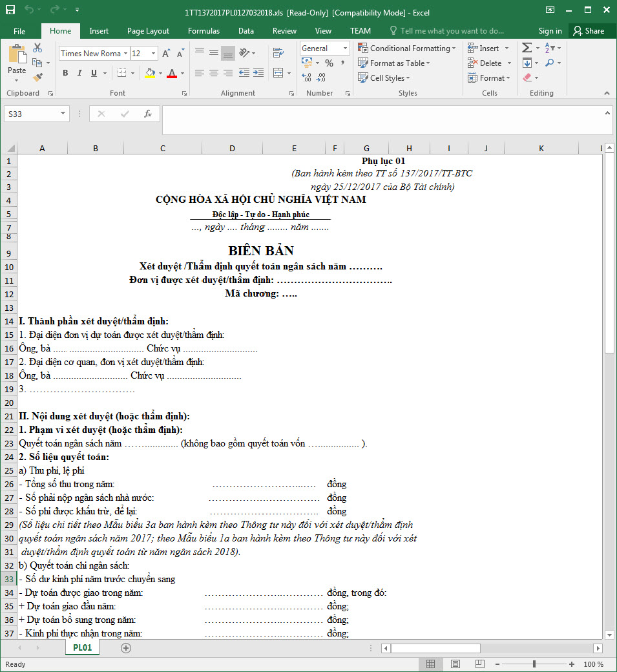Screen dimensions: 617x672
Task: Apply Percent Style
Action: pyautogui.click(x=329, y=63)
